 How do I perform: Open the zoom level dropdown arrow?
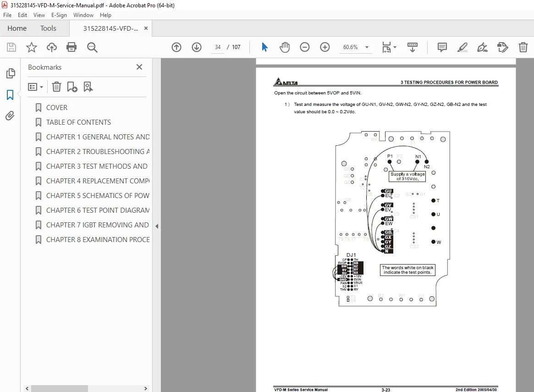pos(367,47)
